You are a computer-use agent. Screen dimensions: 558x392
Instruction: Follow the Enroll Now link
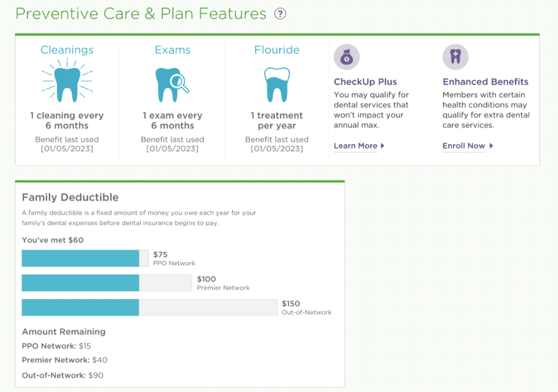(464, 146)
